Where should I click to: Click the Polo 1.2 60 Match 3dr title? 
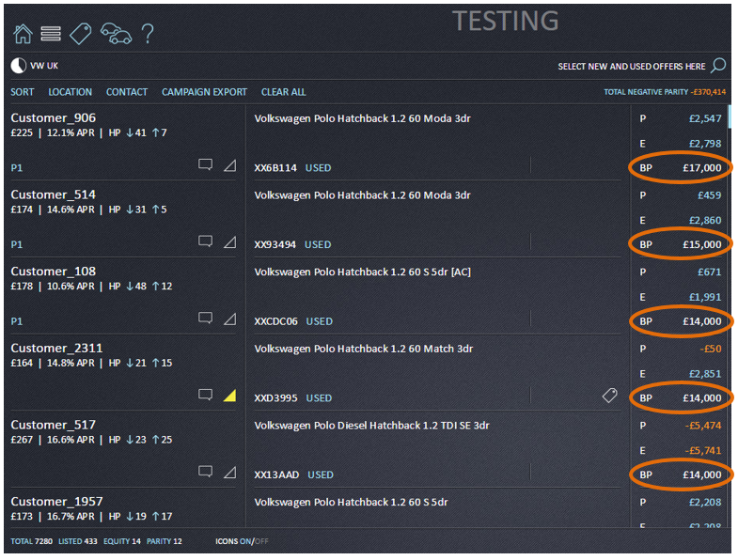pyautogui.click(x=363, y=349)
